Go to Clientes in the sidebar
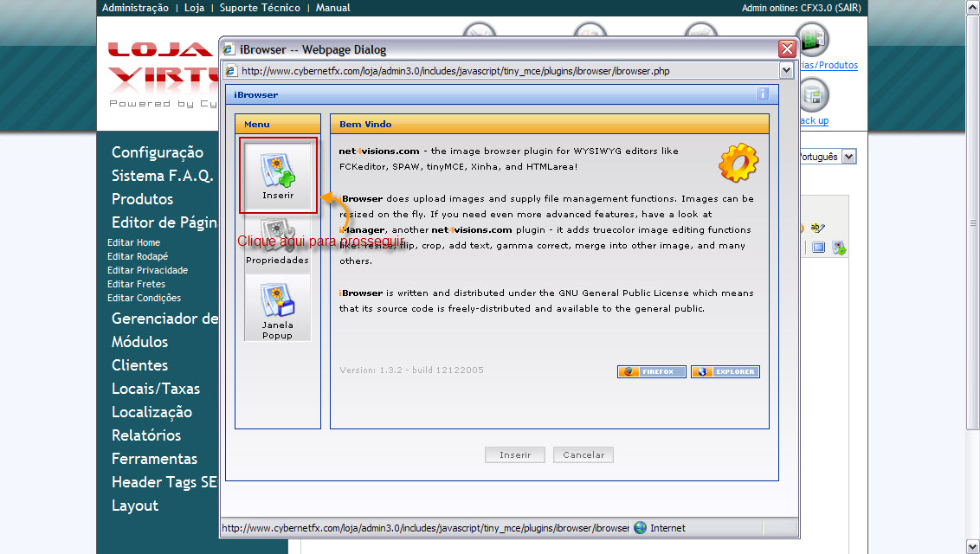The width and height of the screenshot is (980, 554). 139,365
